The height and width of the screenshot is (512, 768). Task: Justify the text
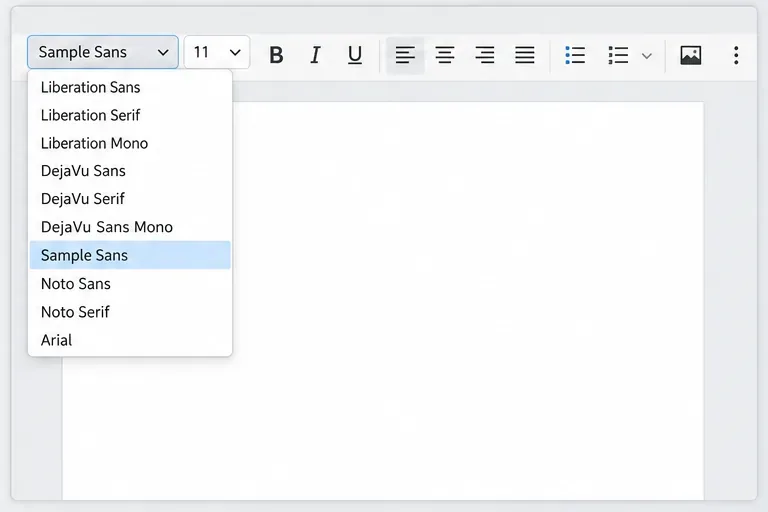click(x=525, y=54)
